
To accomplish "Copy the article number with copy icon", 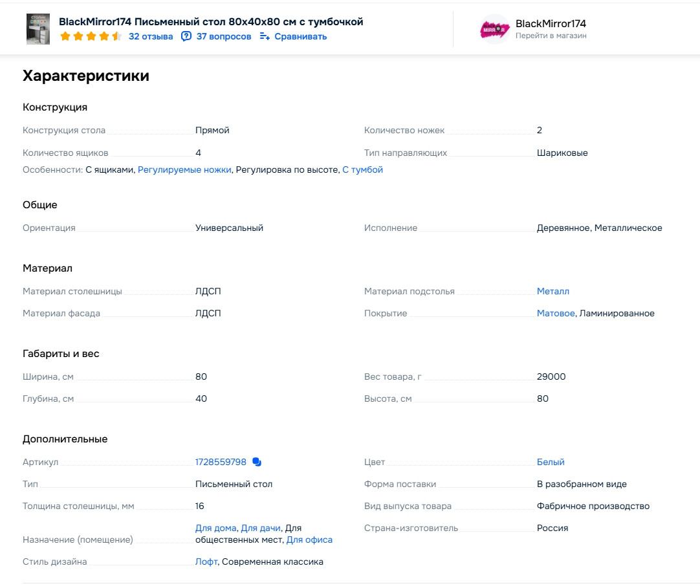I will click(x=257, y=462).
